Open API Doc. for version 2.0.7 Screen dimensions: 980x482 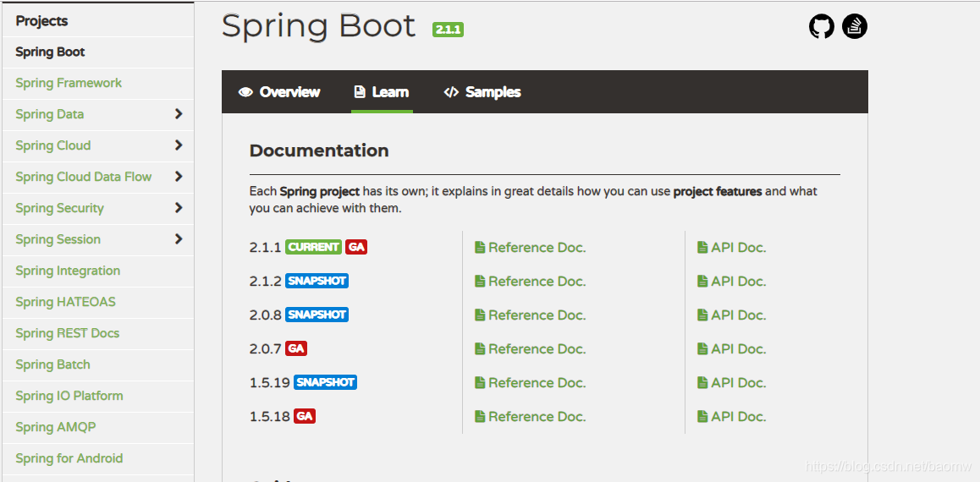[x=731, y=348]
